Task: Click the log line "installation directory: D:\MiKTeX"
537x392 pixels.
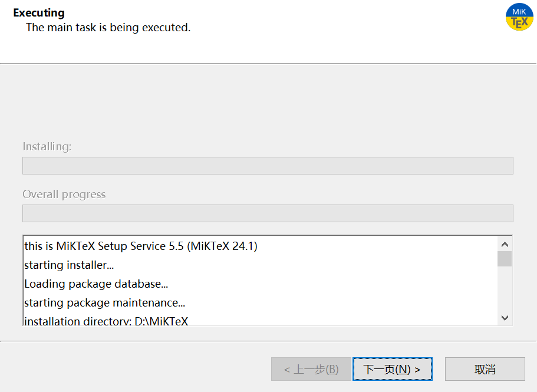Action: point(106,321)
